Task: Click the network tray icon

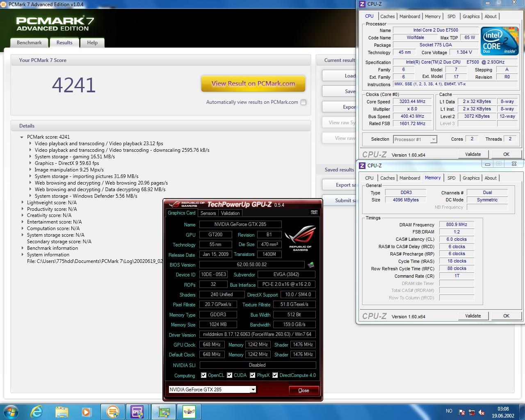Action: coord(472,412)
